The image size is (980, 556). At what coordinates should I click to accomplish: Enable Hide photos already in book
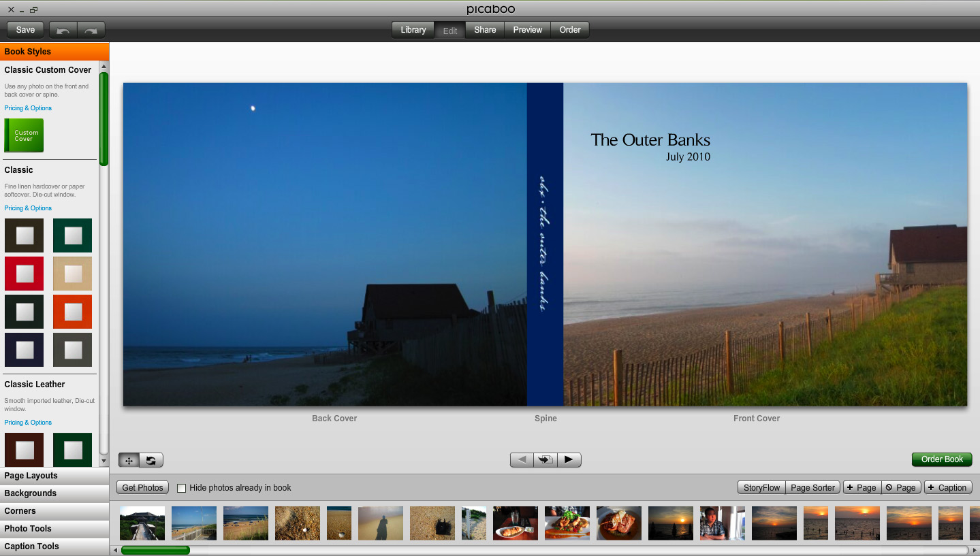180,487
